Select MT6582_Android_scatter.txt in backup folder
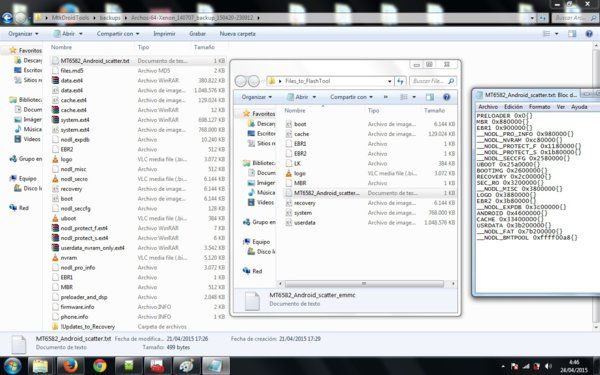 (x=95, y=61)
